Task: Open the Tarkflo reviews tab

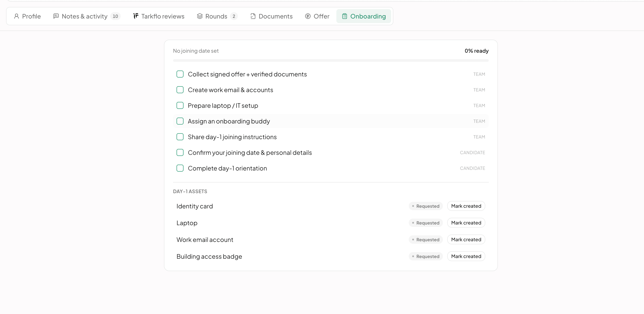Action: (x=159, y=16)
